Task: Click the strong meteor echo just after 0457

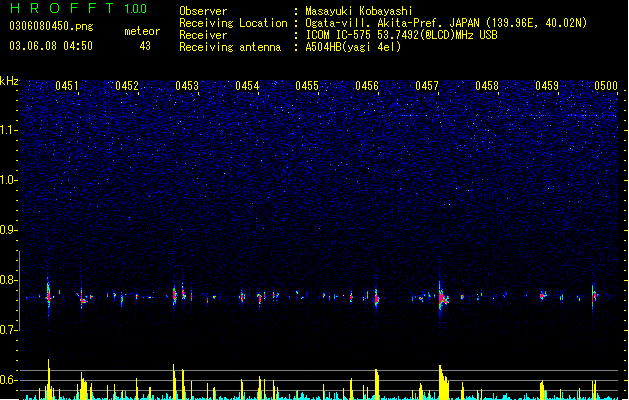Action: point(442,298)
